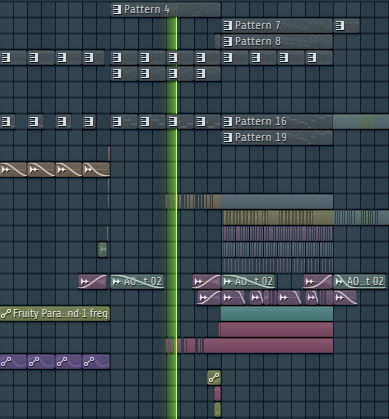Select the Pattern 19 clip
This screenshot has width=389, height=419.
(x=277, y=138)
